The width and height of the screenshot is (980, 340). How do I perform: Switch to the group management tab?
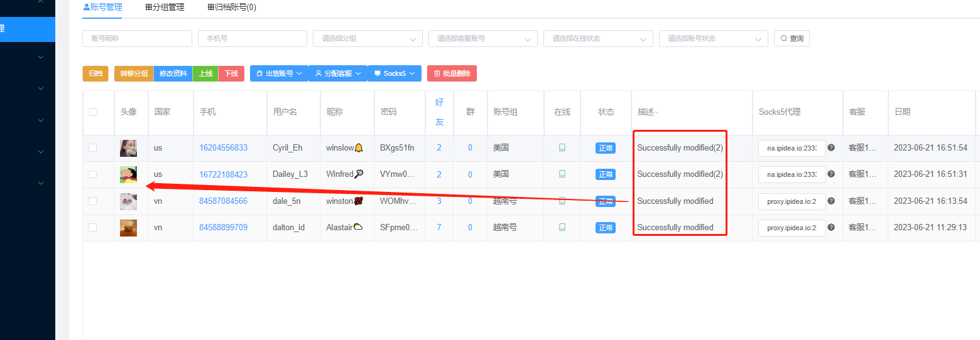(165, 8)
